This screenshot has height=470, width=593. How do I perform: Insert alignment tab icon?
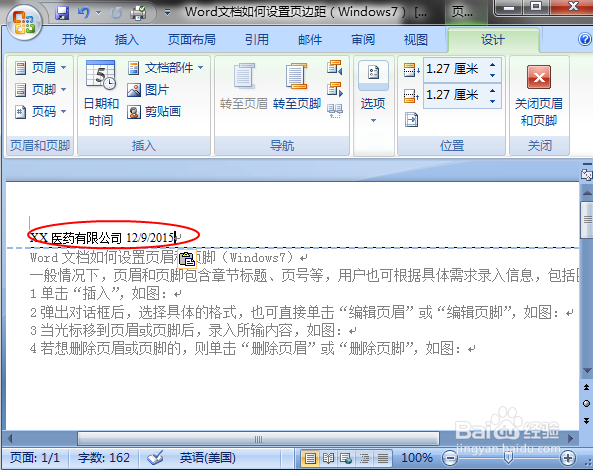click(411, 120)
